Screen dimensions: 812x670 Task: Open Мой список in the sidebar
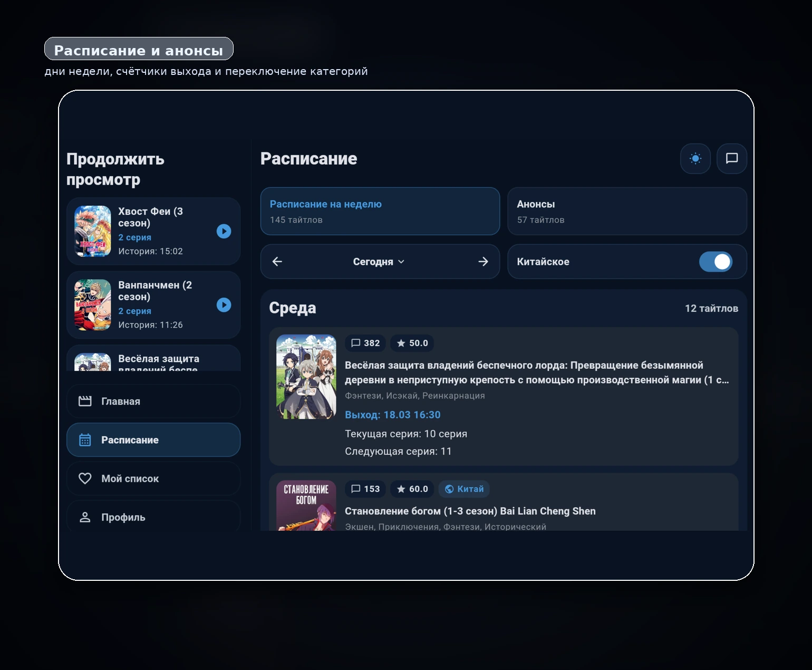tap(153, 478)
